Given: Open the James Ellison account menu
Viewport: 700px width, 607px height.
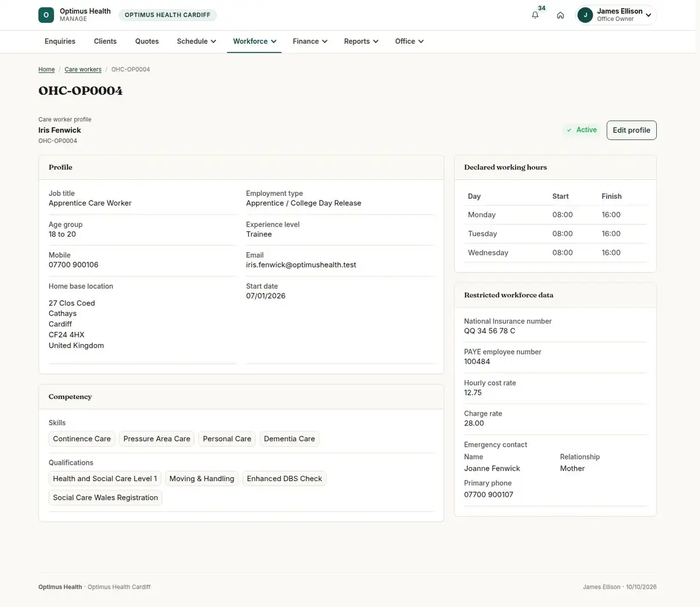Looking at the screenshot, I should coord(616,15).
